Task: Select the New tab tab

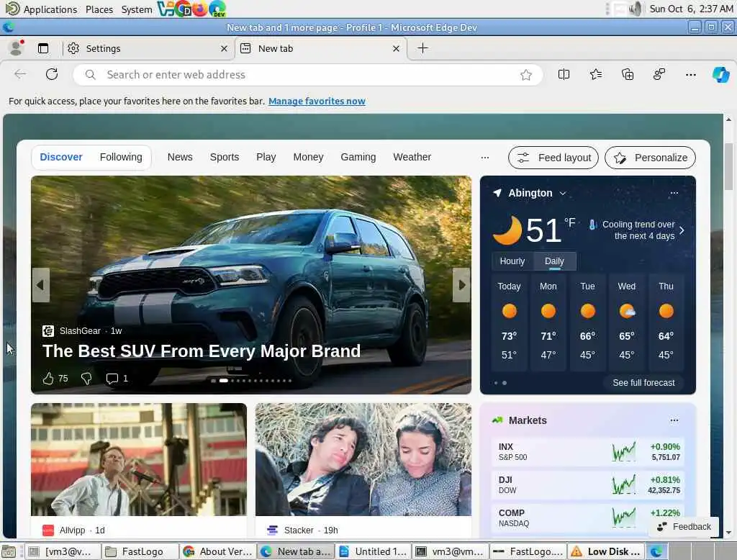Action: 320,48
